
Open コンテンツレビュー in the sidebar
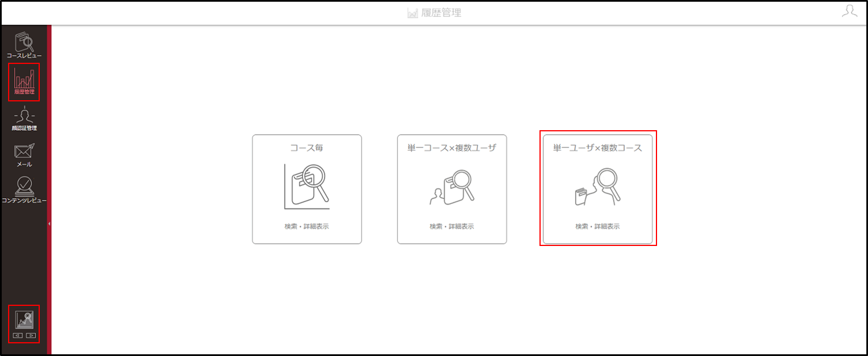click(x=24, y=190)
